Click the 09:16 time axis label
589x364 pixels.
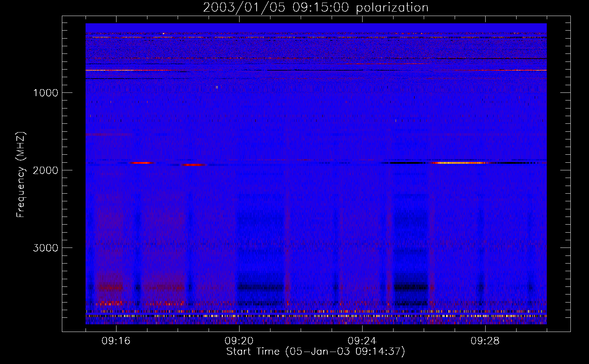(x=116, y=341)
